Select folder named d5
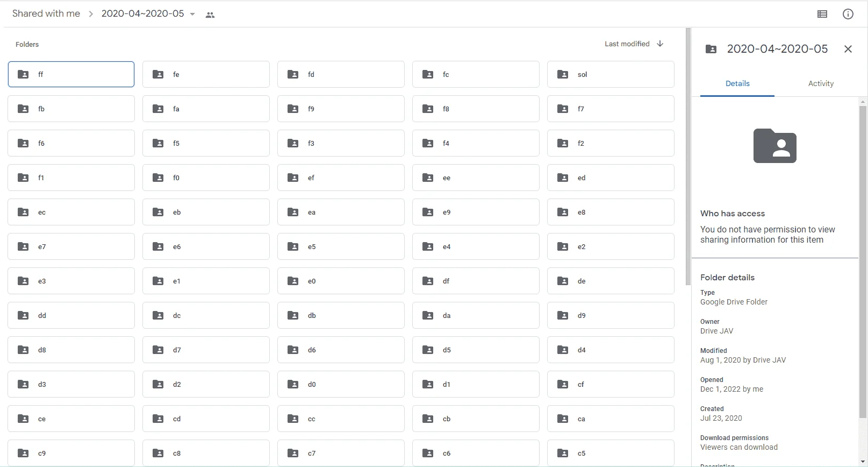The image size is (868, 467). tap(476, 350)
